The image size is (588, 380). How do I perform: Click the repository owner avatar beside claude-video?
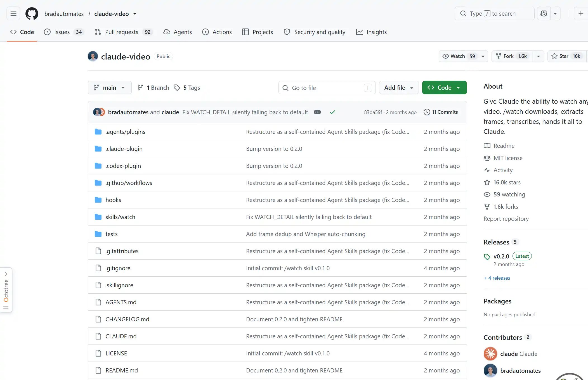pyautogui.click(x=93, y=56)
